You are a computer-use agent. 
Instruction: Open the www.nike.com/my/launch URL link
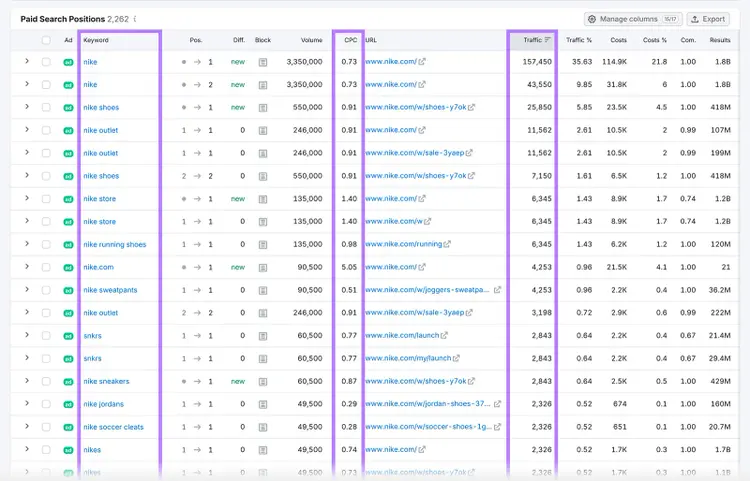point(408,358)
